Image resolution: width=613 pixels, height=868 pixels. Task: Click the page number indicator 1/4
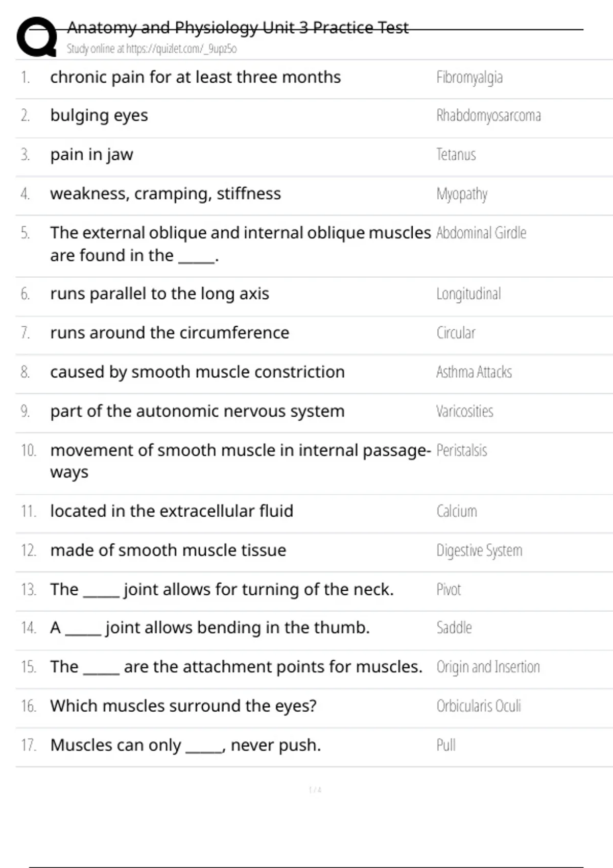pyautogui.click(x=315, y=790)
